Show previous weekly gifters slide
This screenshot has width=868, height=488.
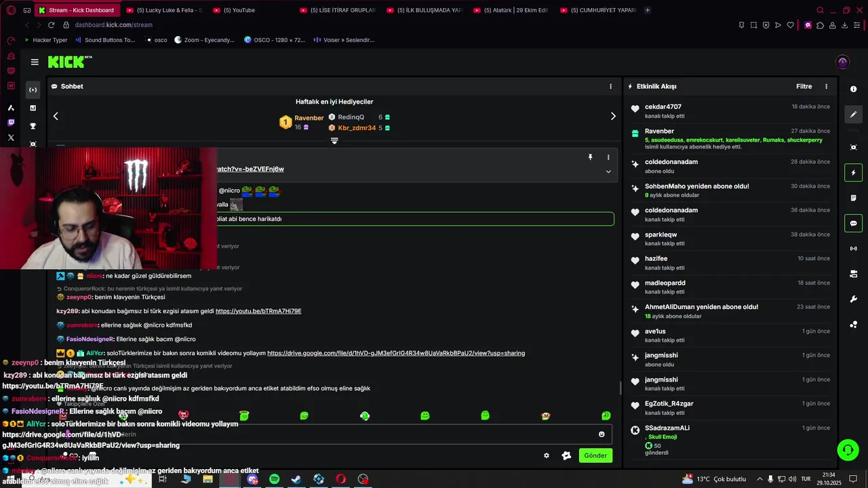[x=56, y=116]
